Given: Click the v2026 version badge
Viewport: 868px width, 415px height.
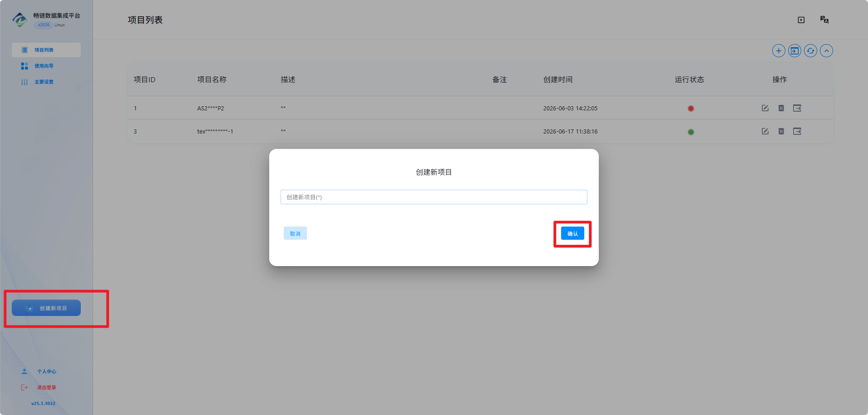Looking at the screenshot, I should (44, 25).
